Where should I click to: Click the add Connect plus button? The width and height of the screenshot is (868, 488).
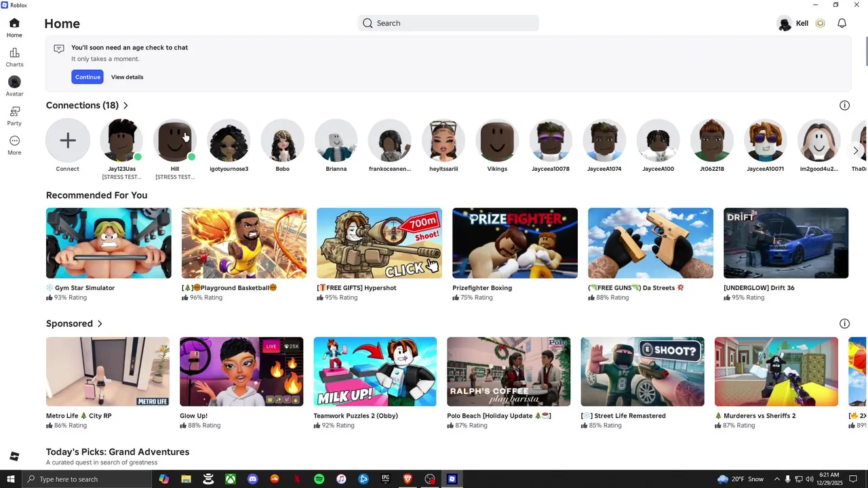67,140
